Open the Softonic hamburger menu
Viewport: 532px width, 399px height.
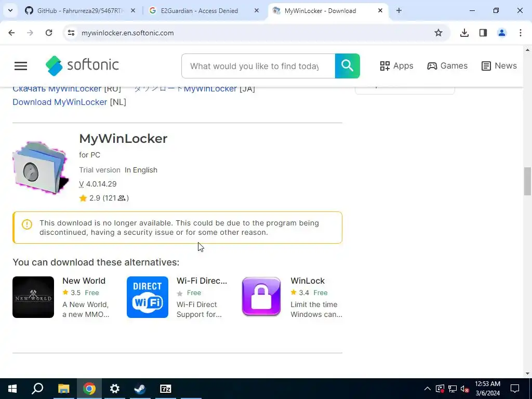coord(21,66)
